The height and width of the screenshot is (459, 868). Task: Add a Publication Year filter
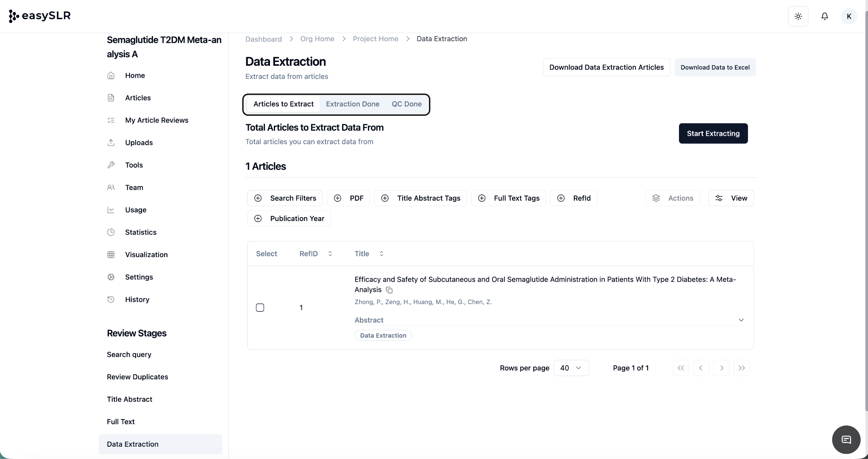(x=289, y=218)
